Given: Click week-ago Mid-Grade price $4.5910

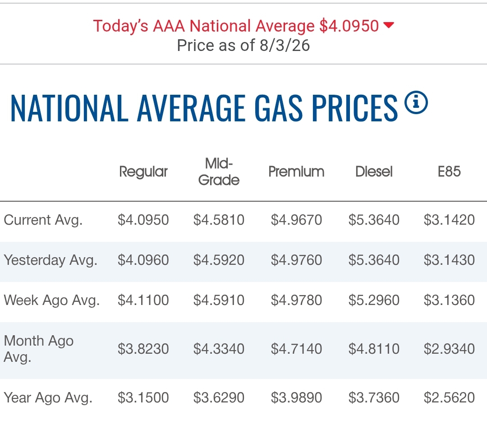Looking at the screenshot, I should [219, 300].
